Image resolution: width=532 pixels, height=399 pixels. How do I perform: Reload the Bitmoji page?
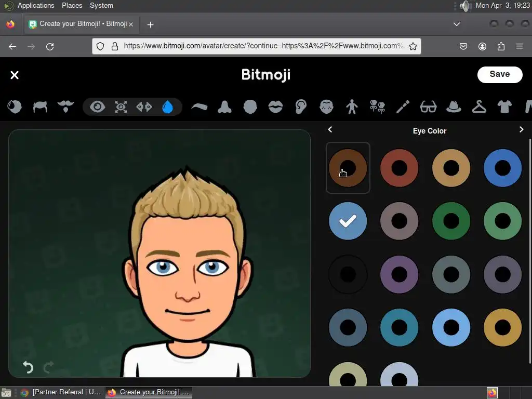click(x=50, y=46)
